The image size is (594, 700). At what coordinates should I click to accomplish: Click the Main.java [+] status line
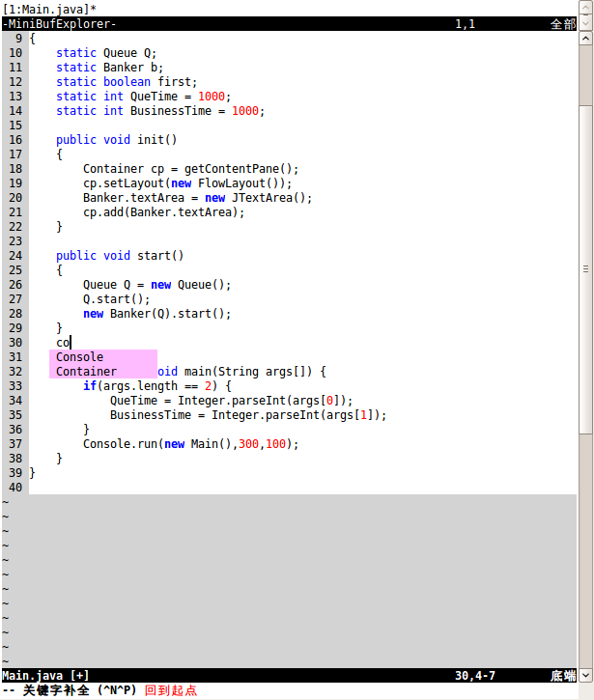coord(289,676)
